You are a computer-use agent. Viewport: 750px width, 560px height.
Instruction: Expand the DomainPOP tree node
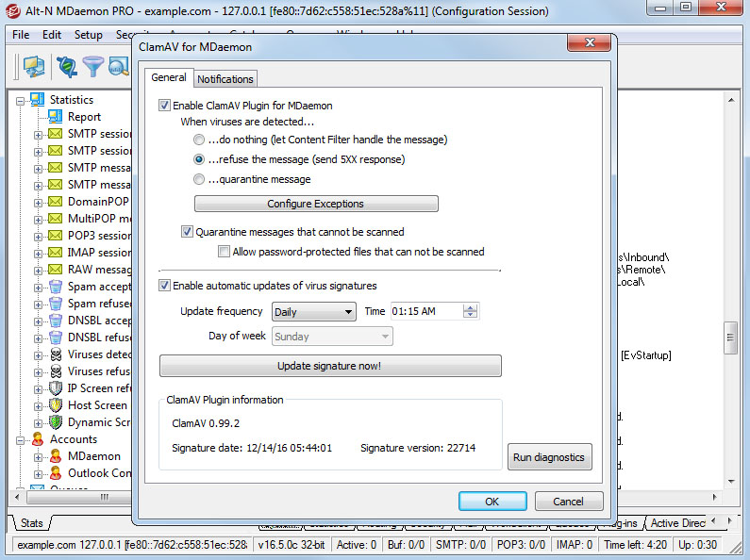[39, 203]
